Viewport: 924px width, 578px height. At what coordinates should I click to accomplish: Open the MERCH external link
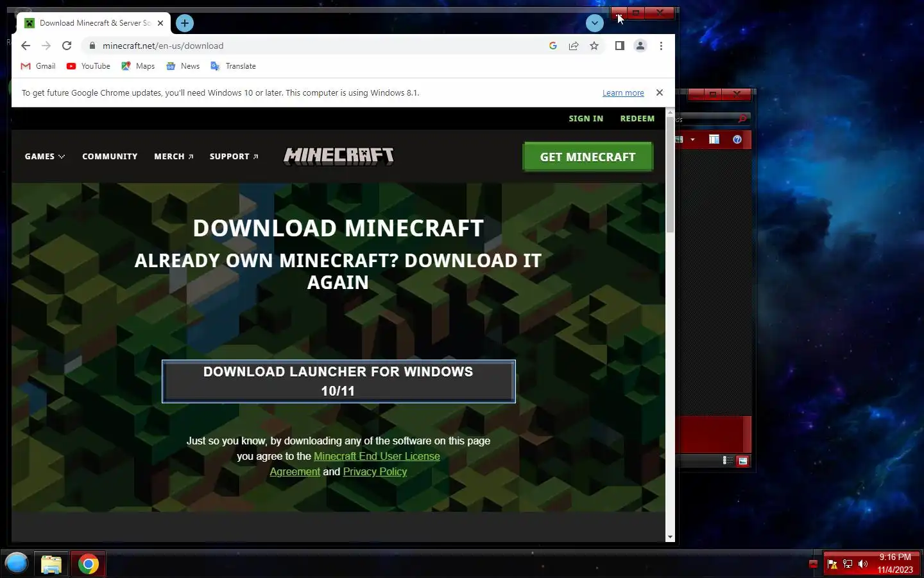(x=174, y=157)
